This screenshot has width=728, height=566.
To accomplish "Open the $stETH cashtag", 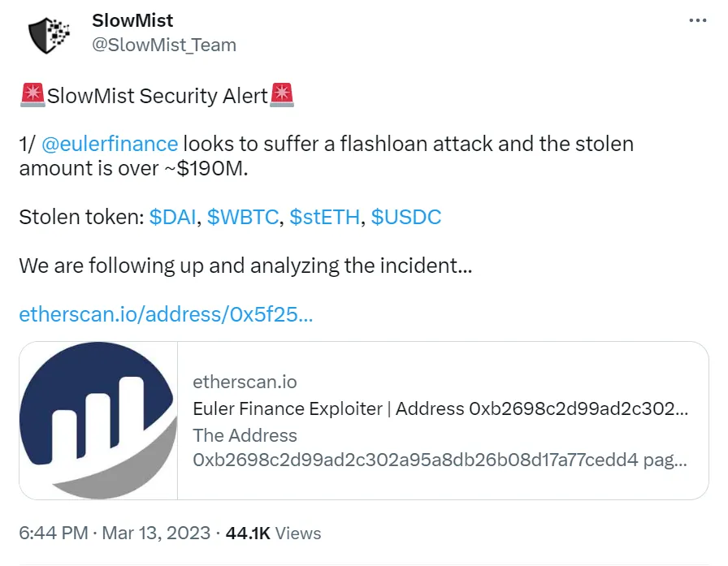I will [x=322, y=217].
